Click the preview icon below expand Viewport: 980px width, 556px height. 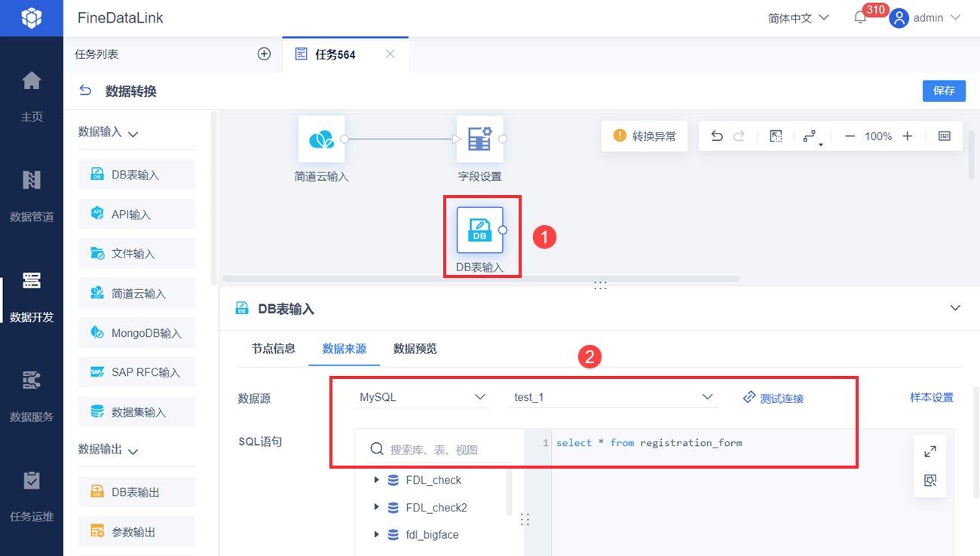pos(930,481)
